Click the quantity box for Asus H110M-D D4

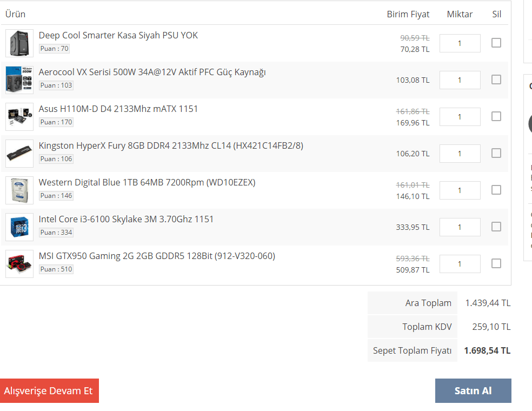(x=460, y=117)
